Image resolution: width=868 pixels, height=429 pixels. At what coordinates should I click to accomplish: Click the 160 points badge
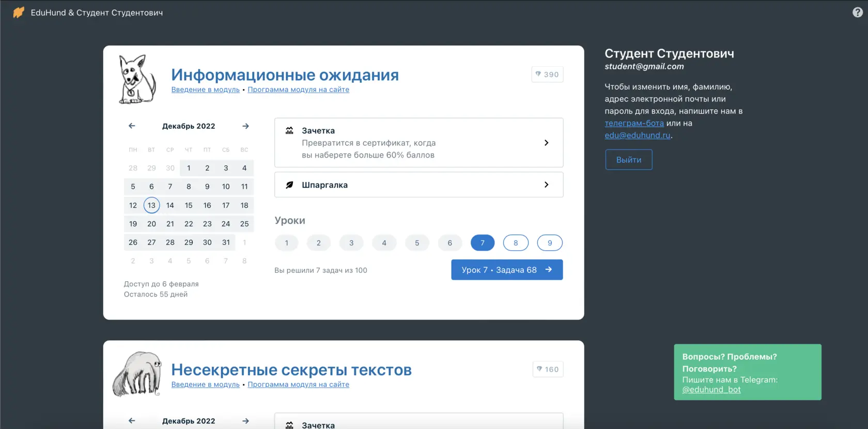[548, 369]
